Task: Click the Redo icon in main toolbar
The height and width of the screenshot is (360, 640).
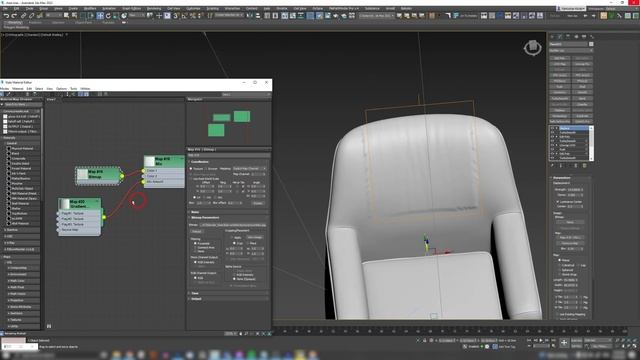Action: [x=14, y=16]
